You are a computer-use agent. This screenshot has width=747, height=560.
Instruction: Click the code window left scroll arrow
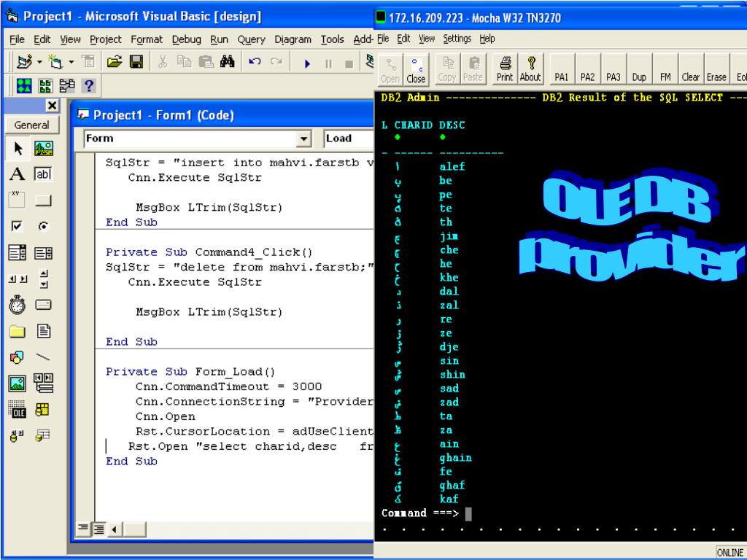(x=115, y=529)
